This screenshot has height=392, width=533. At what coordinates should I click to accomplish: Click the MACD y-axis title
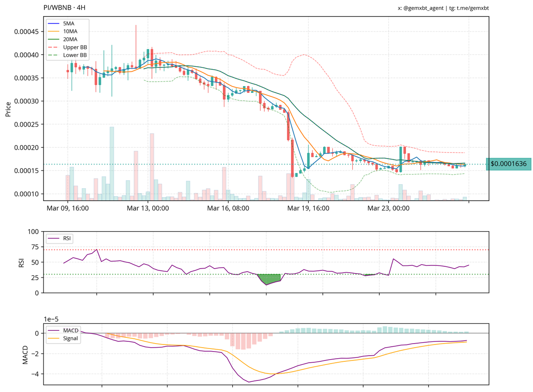coord(25,354)
